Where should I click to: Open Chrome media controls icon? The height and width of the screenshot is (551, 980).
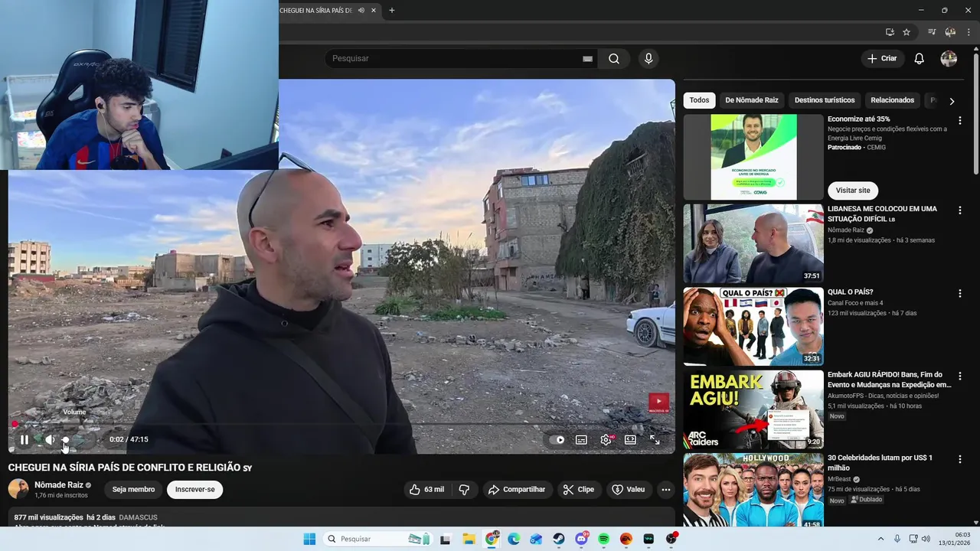(x=932, y=32)
